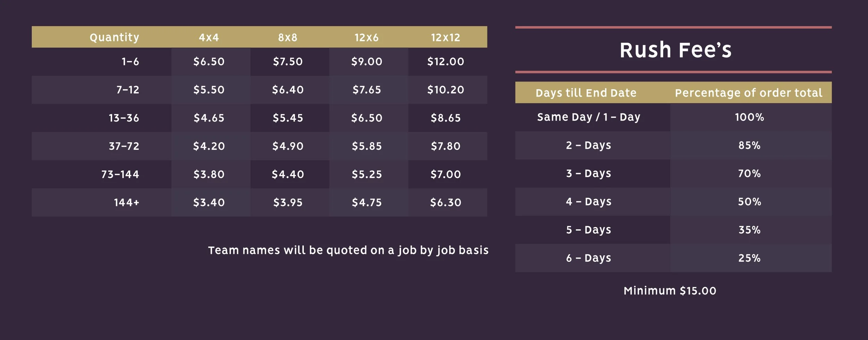Click the $5.45 price cell
Image resolution: width=868 pixels, height=340 pixels.
tap(287, 118)
